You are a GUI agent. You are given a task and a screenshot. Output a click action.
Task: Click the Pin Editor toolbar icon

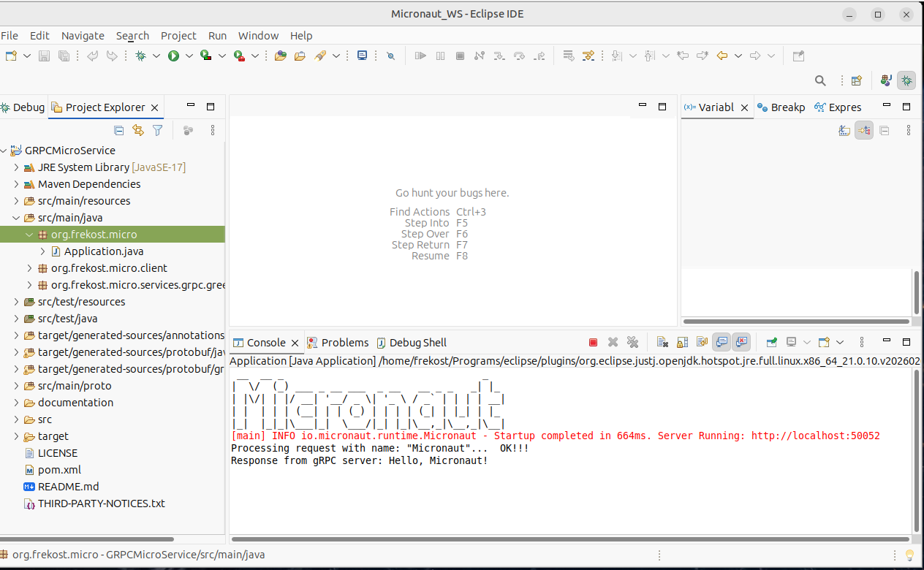click(x=798, y=56)
